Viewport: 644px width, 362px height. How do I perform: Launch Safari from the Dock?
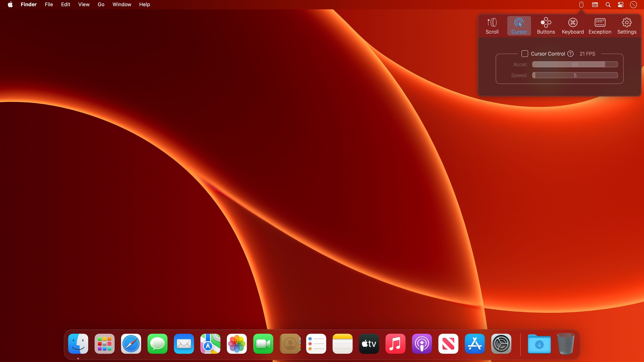[131, 344]
